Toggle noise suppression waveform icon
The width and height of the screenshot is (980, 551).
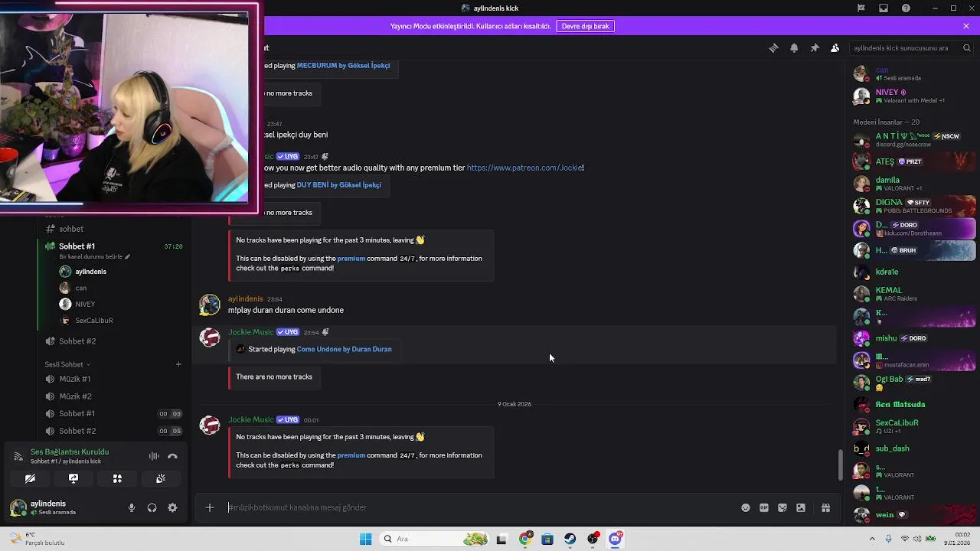(x=154, y=456)
